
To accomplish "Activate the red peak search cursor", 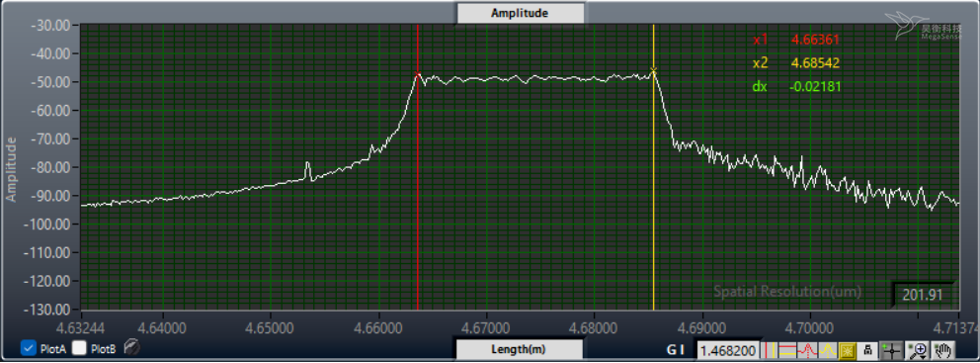I will [x=807, y=350].
